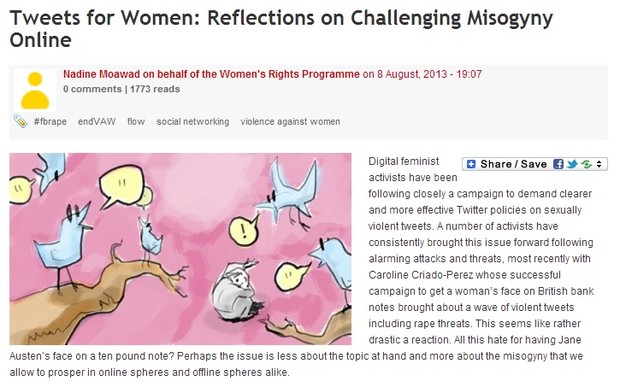
Task: Select the endVAW tag
Action: coord(96,122)
